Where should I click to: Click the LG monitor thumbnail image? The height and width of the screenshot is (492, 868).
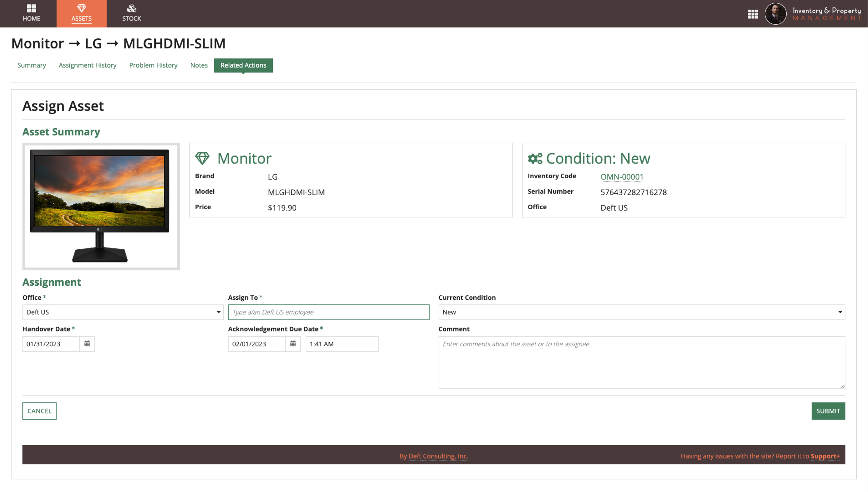point(101,206)
